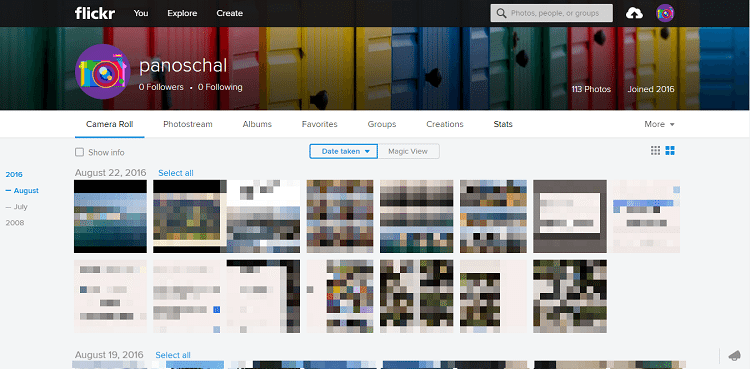Open the Create menu
The width and height of the screenshot is (750, 369).
pos(230,13)
